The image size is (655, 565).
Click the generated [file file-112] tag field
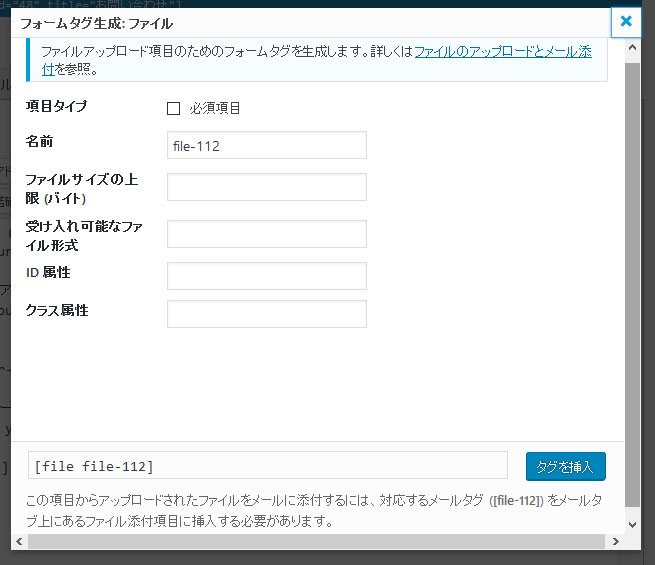point(267,466)
